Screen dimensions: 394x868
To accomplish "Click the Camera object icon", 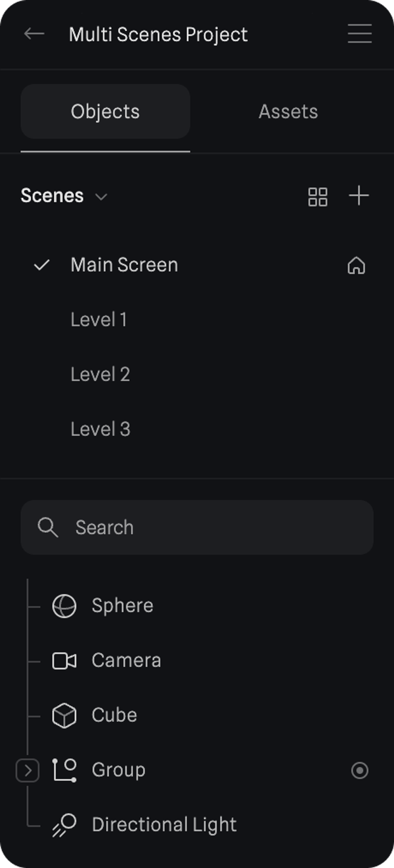I will click(64, 661).
